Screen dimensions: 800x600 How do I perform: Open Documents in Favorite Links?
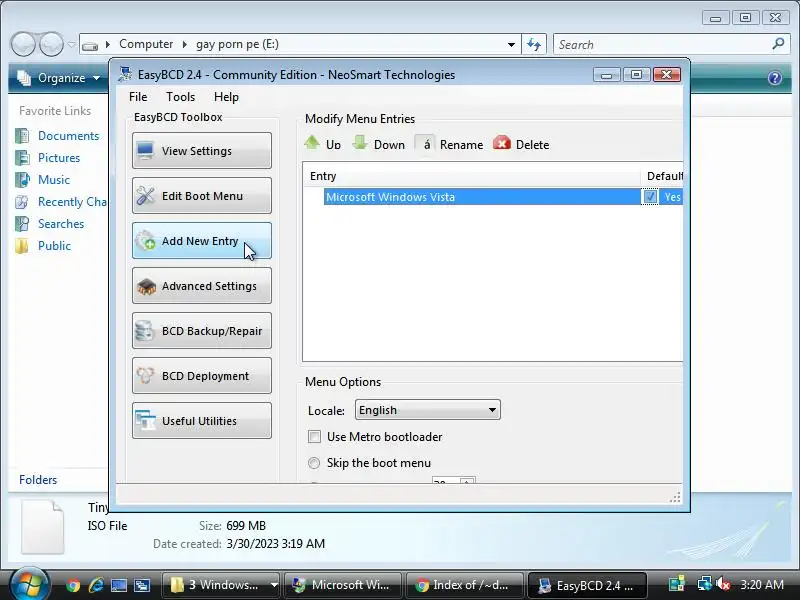(68, 136)
